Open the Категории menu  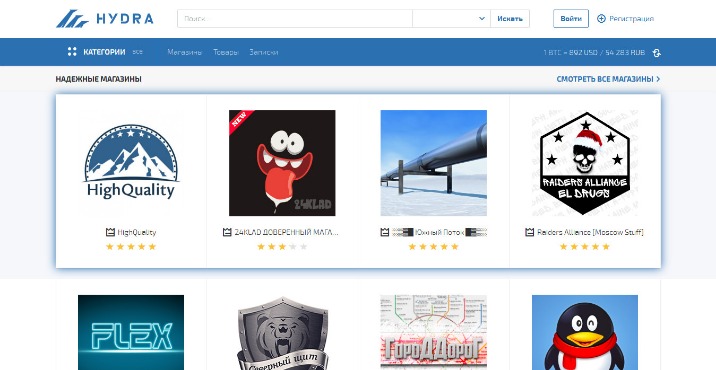click(x=104, y=52)
